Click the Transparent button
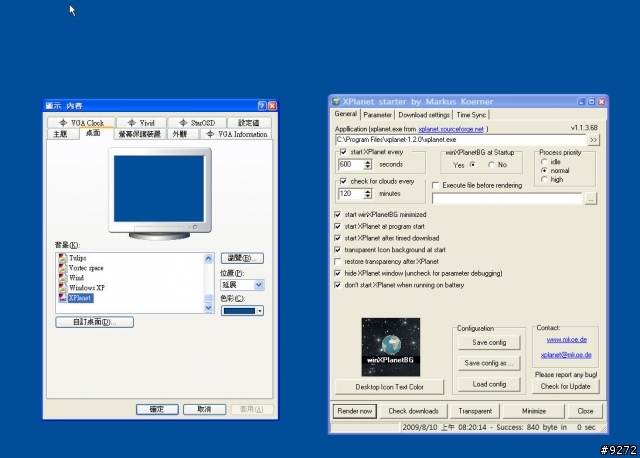This screenshot has height=458, width=640. pyautogui.click(x=475, y=411)
